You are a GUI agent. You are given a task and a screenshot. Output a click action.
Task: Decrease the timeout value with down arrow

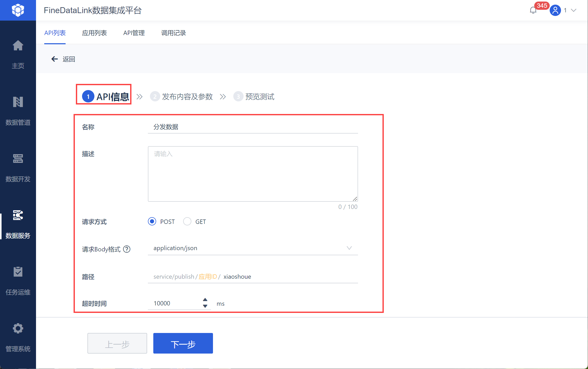click(205, 306)
